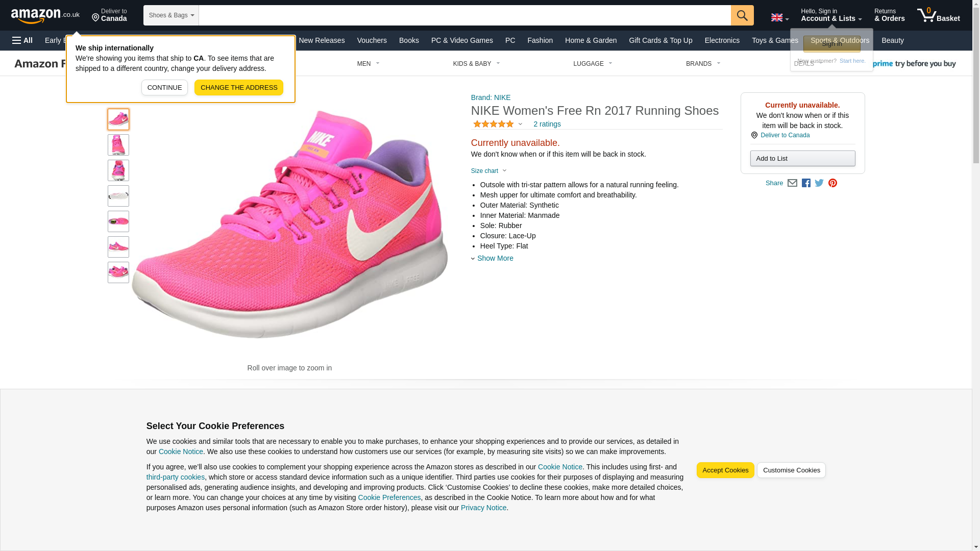Click into the search input field
980x551 pixels.
click(464, 15)
